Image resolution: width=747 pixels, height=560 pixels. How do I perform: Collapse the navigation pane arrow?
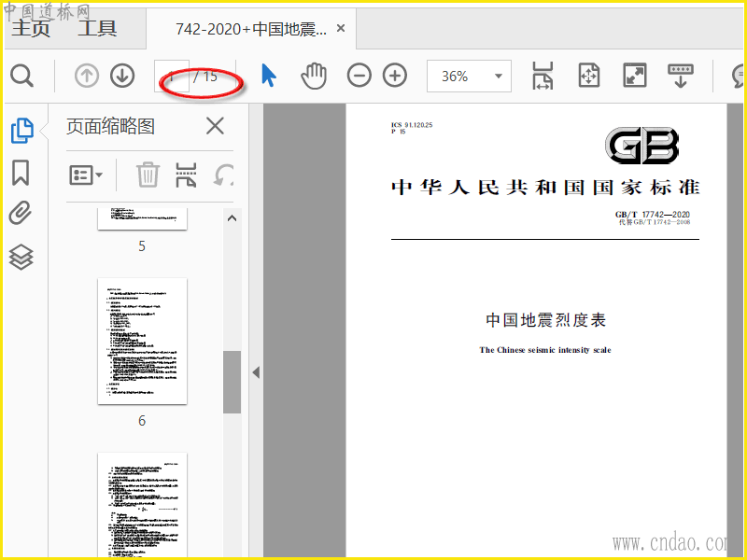(x=256, y=371)
